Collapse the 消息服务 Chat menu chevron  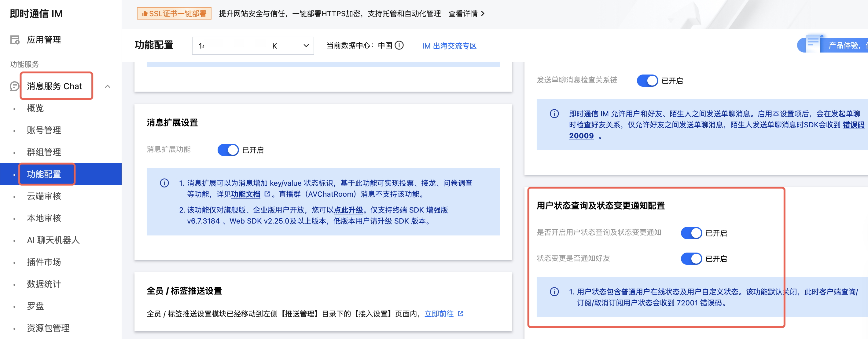(x=108, y=86)
